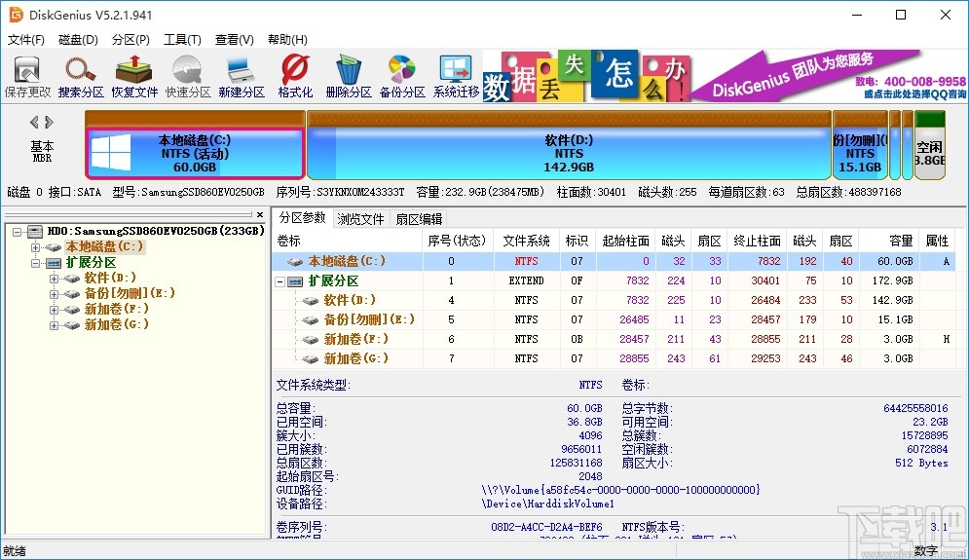
Task: Click the DiskGenius team service QQ banner
Action: [830, 77]
